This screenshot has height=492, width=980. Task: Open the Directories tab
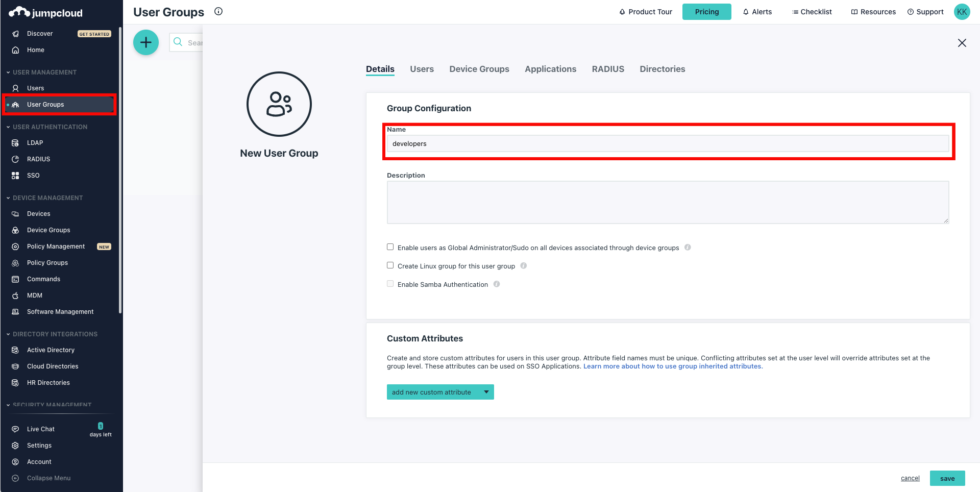coord(663,69)
